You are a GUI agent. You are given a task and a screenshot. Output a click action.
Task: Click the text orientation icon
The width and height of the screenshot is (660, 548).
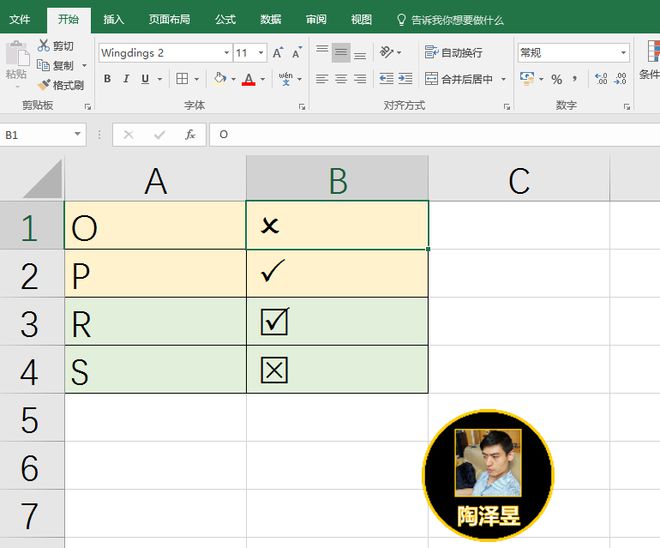387,52
